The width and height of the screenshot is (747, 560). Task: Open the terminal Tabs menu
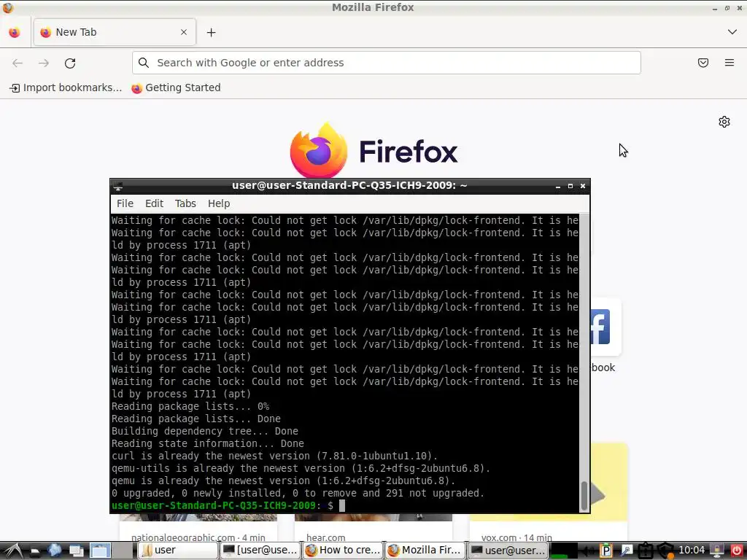click(185, 203)
